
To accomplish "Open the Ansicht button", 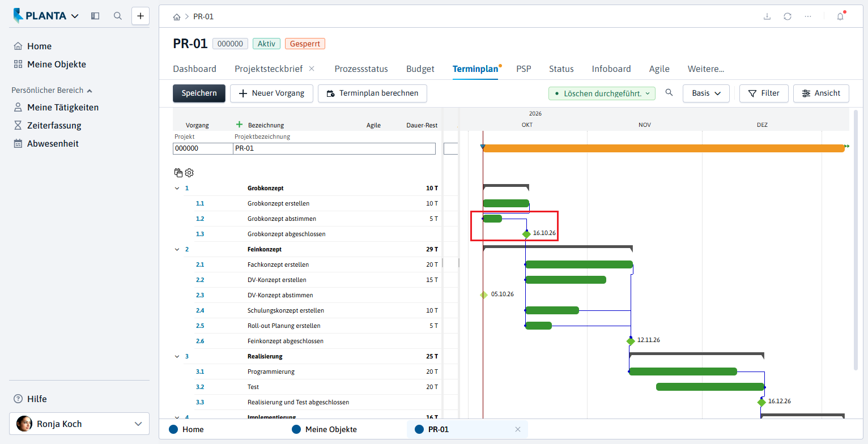I will pos(821,93).
